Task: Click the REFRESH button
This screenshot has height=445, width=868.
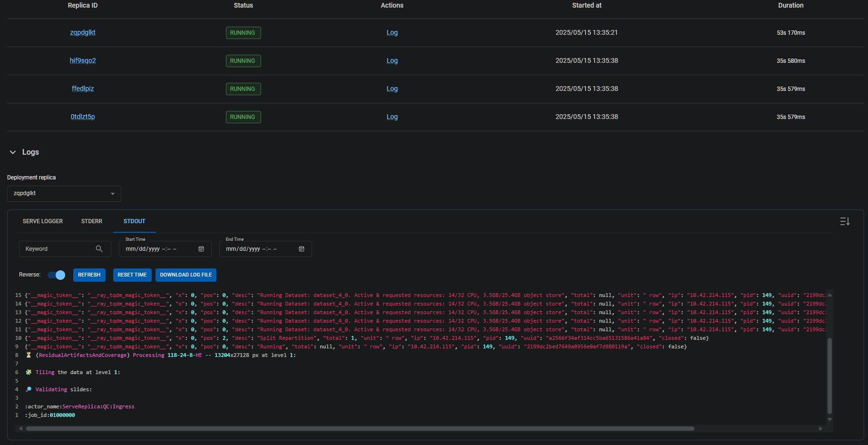Action: coord(89,275)
